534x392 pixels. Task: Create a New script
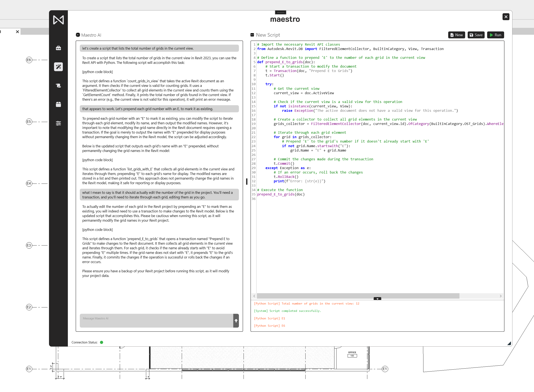pyautogui.click(x=456, y=35)
